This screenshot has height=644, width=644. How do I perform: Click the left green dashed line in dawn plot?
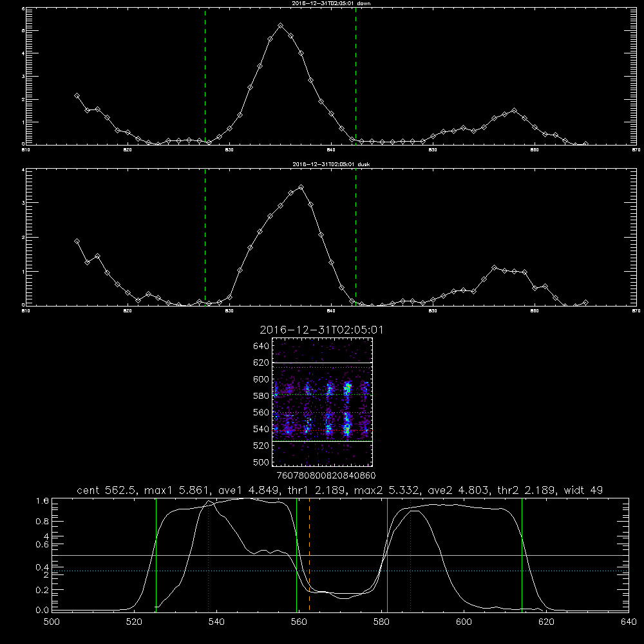tap(205, 76)
